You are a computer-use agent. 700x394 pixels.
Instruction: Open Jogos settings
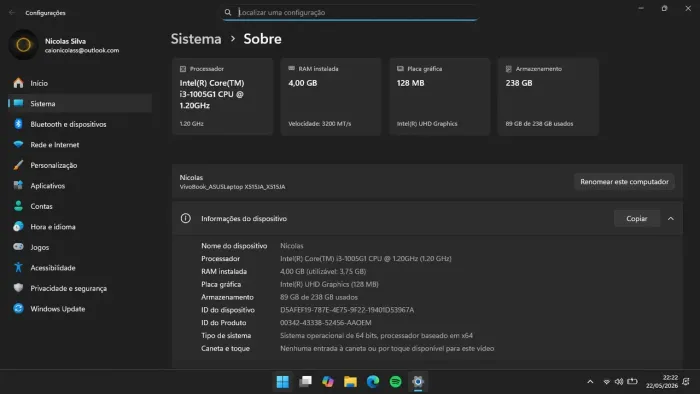click(80, 247)
